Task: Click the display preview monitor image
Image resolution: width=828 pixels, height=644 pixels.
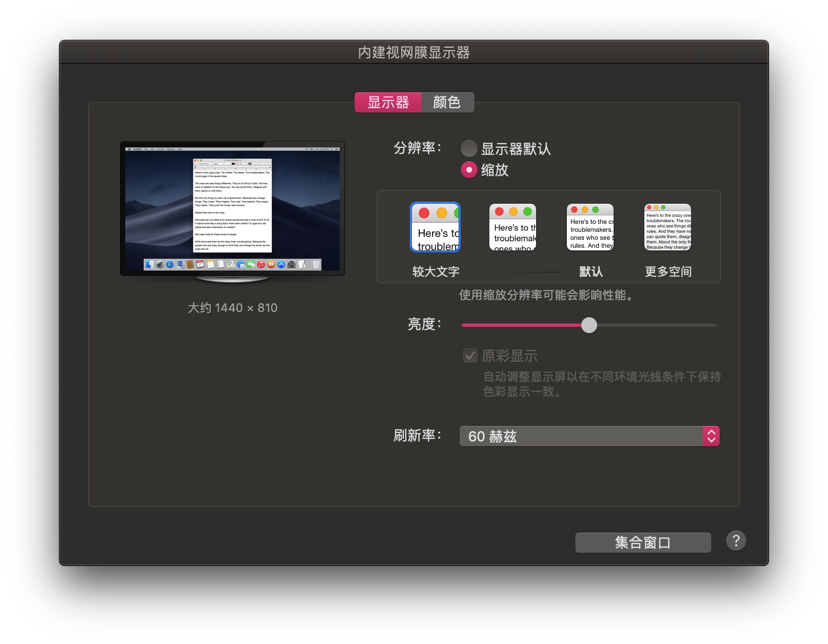Action: 232,212
